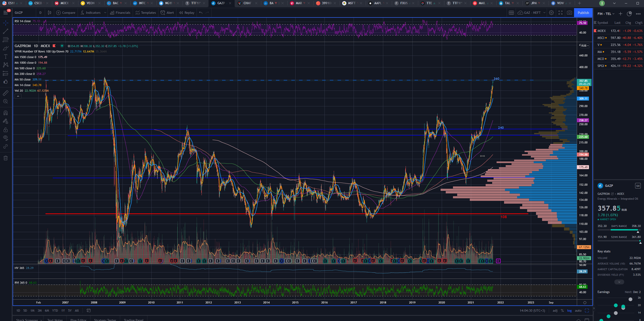
Task: Select the text annotation tool
Action: pos(5,56)
